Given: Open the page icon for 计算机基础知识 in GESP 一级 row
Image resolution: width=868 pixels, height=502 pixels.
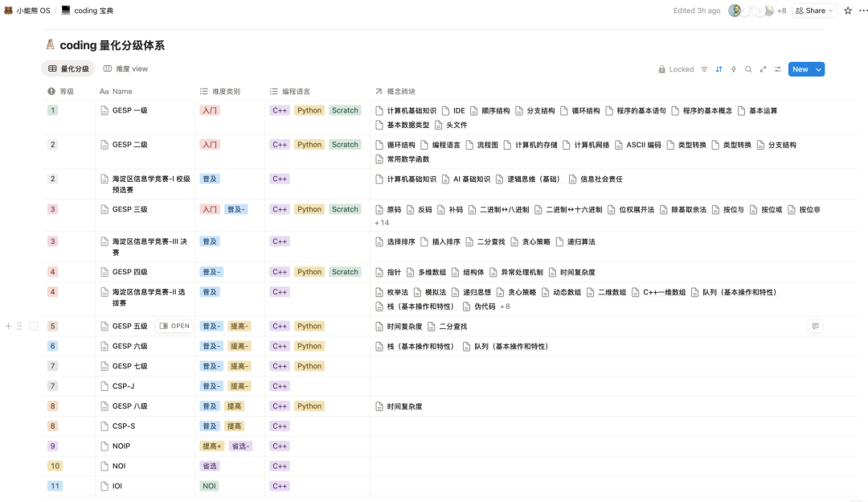Looking at the screenshot, I should [379, 110].
